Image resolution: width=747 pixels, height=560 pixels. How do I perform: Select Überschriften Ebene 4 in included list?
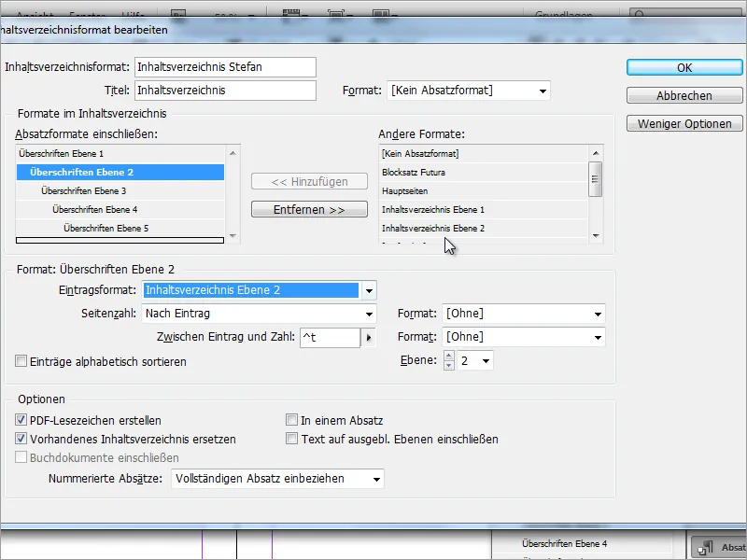[120, 209]
